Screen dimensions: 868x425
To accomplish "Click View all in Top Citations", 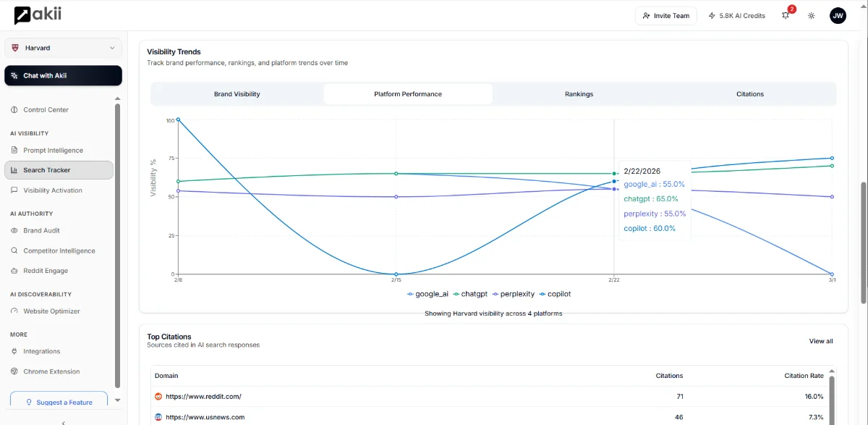I will (x=821, y=341).
